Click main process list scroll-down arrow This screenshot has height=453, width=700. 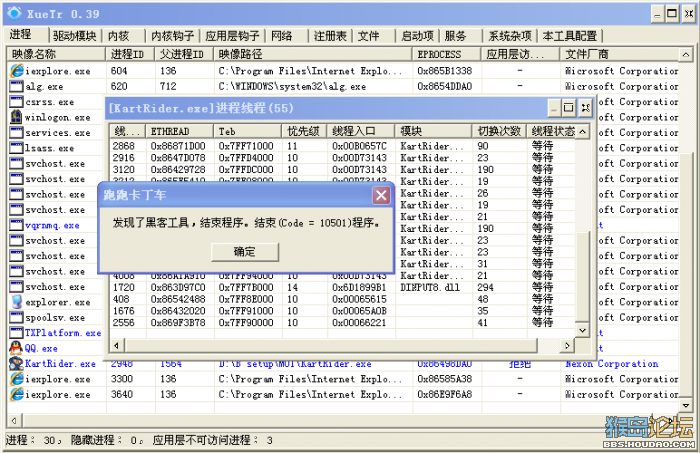pos(685,405)
